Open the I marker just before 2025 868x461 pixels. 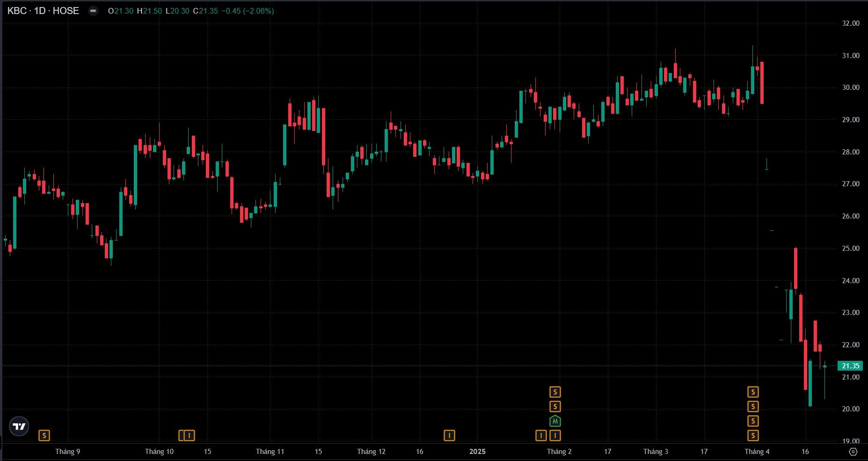pos(449,436)
